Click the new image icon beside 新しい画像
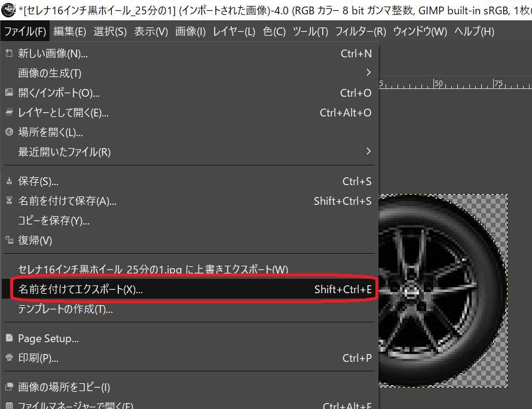The image size is (532, 409). pyautogui.click(x=9, y=54)
